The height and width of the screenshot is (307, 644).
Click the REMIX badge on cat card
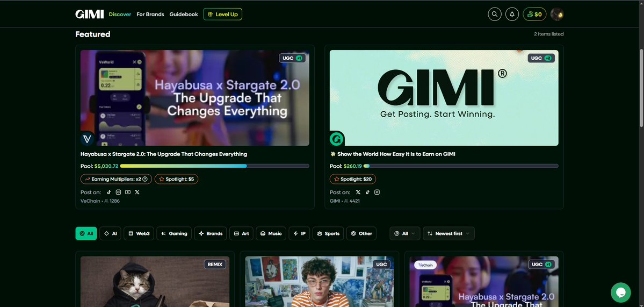pyautogui.click(x=215, y=265)
